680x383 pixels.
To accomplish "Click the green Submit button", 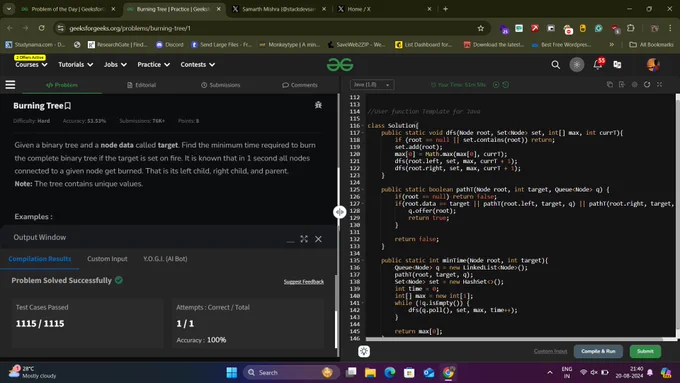I will pos(645,351).
